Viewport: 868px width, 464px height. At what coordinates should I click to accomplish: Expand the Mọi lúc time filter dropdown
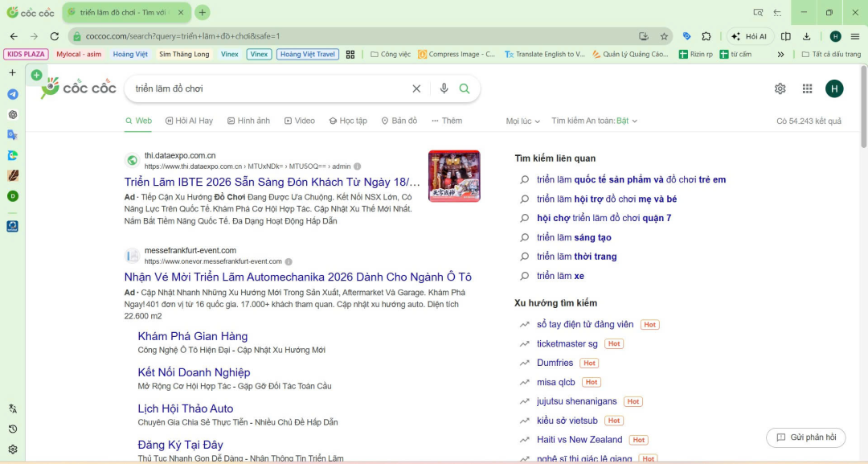pyautogui.click(x=522, y=121)
